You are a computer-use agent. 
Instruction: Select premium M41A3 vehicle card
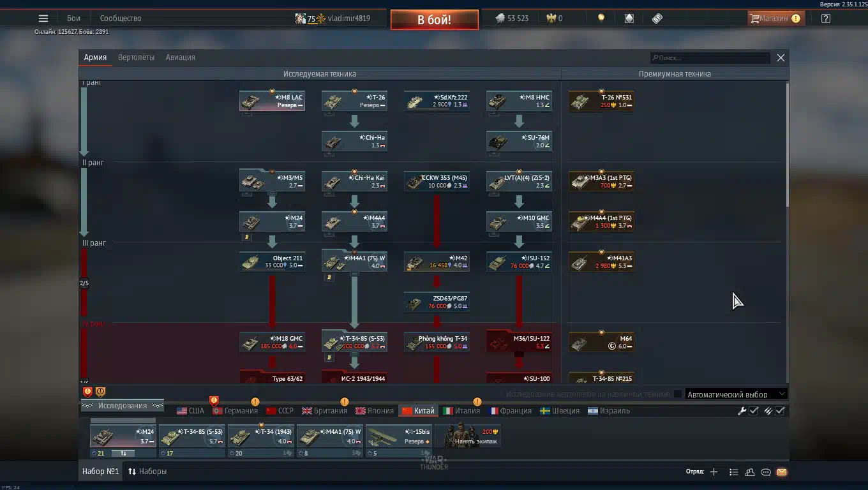[601, 262]
